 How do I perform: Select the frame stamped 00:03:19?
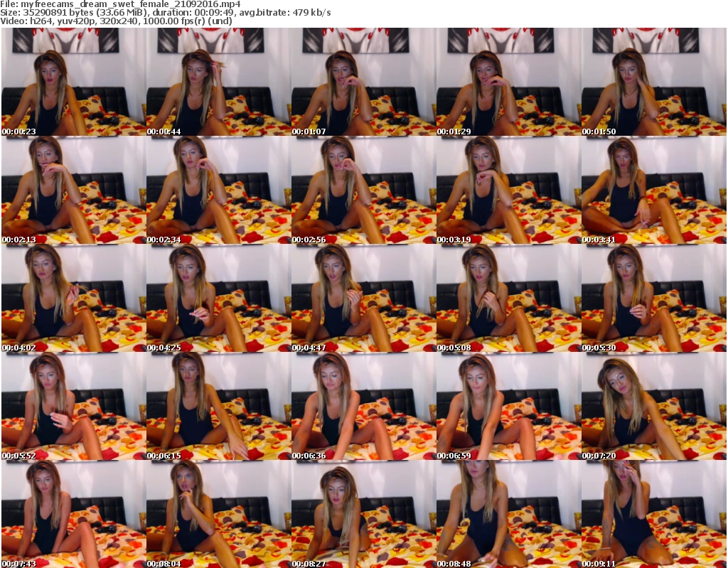508,190
